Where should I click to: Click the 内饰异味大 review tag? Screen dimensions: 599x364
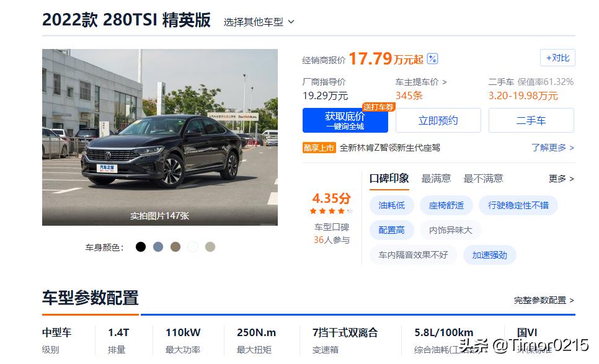coord(449,230)
